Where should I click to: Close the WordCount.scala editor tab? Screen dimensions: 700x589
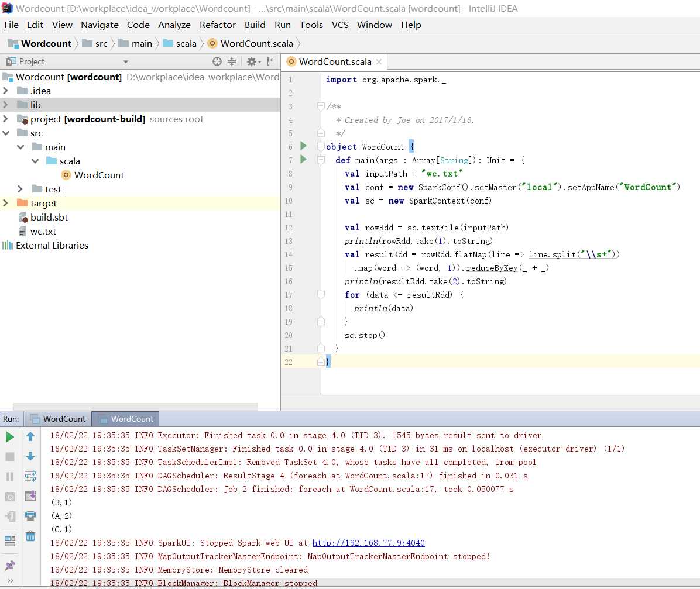coord(379,61)
